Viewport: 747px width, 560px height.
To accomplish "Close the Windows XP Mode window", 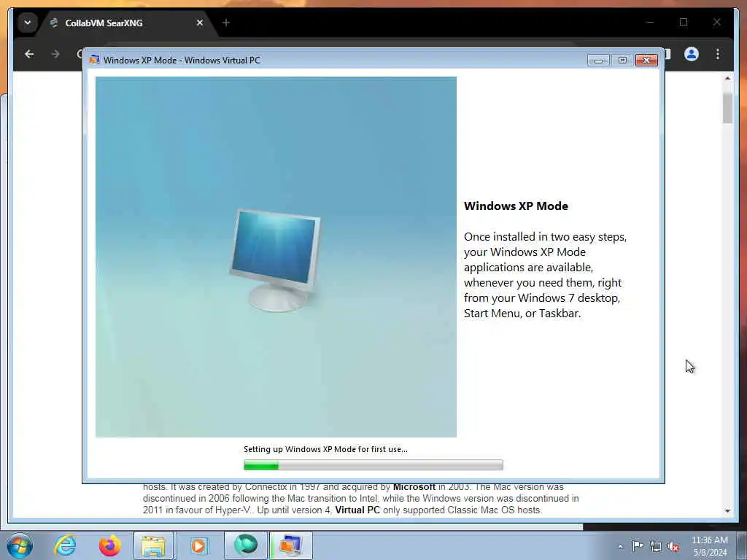I will (x=646, y=61).
